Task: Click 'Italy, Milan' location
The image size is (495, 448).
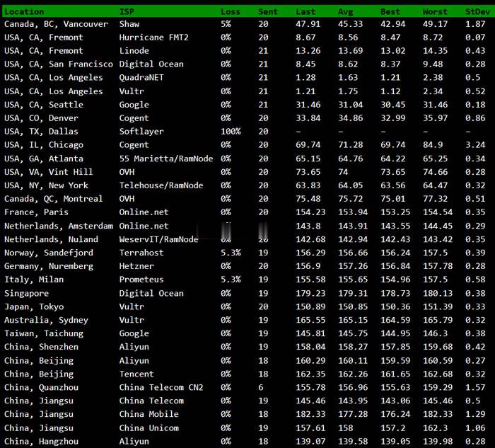Action: tap(34, 280)
